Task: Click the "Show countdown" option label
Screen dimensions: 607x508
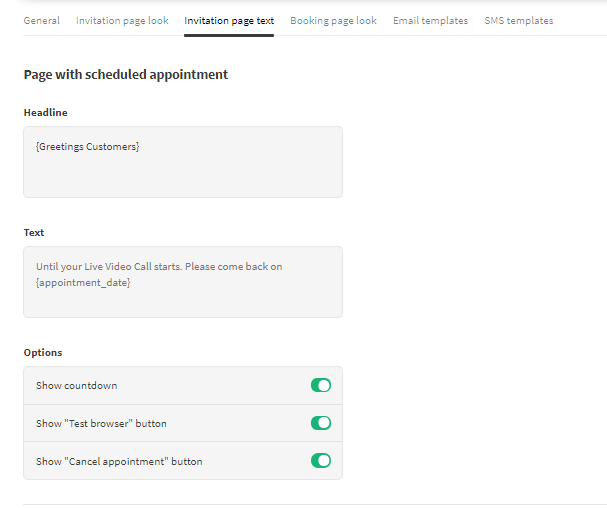Action: [76, 385]
